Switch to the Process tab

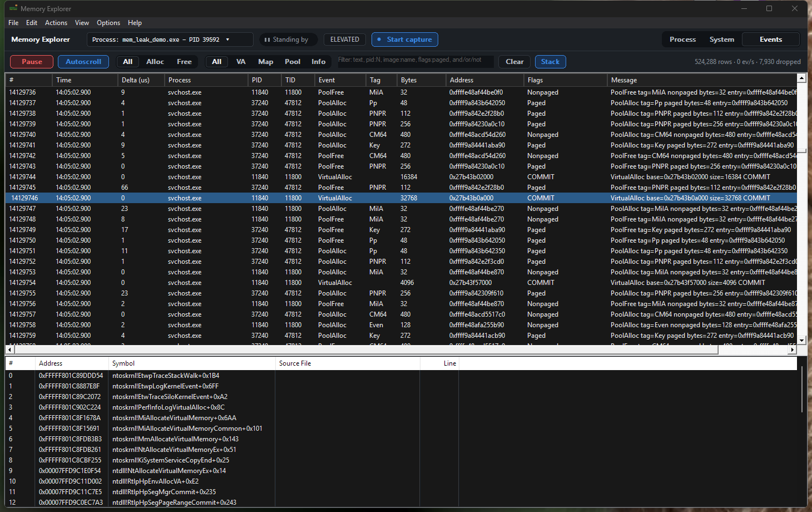click(682, 40)
